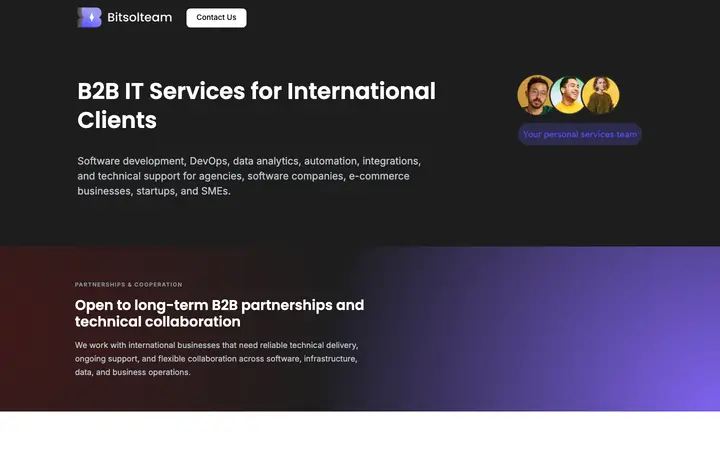Viewport: 720px width, 450px height.
Task: Click the 'We work with international businesses' paragraph
Action: [x=216, y=359]
